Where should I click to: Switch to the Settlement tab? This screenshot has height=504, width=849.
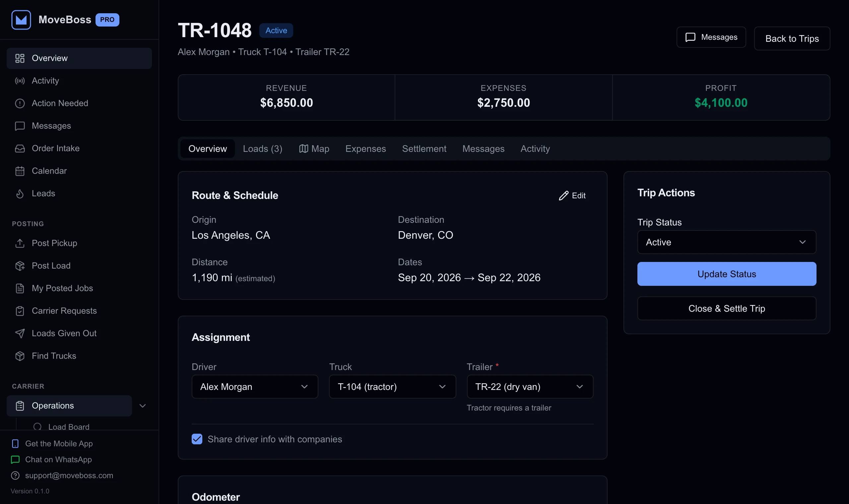424,149
